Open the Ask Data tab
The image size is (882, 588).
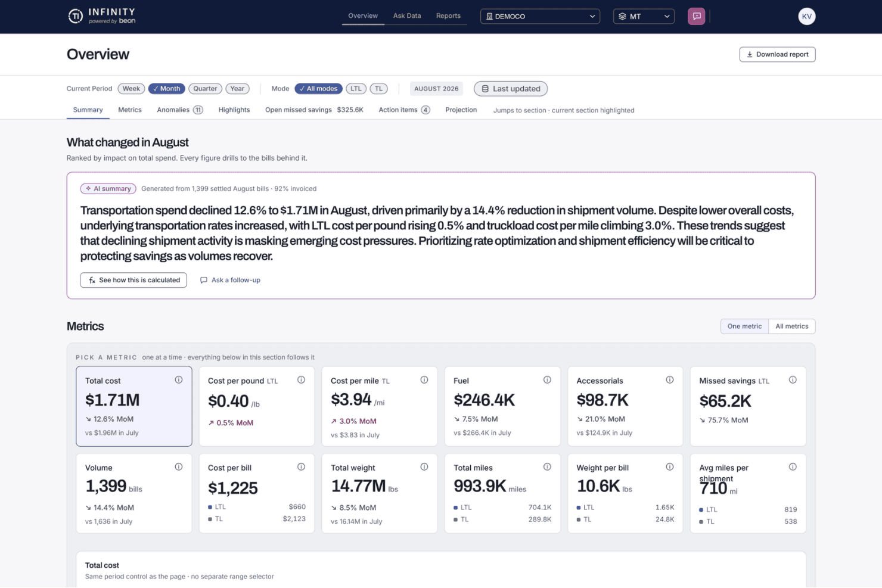tap(407, 16)
